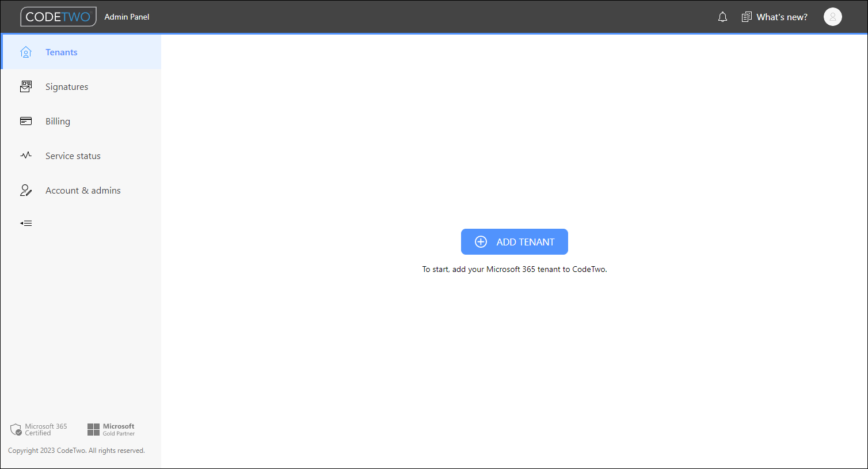Viewport: 868px width, 469px height.
Task: Click the What's new newspaper icon
Action: pos(747,17)
